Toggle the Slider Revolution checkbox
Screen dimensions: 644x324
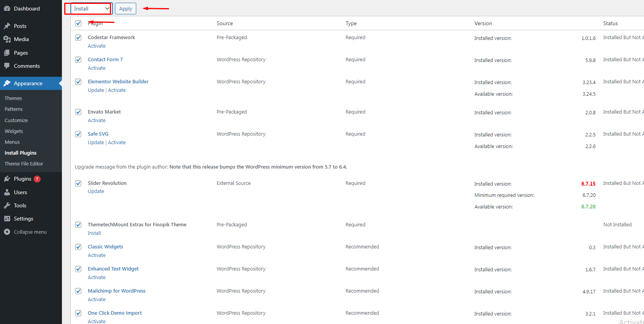(x=78, y=183)
